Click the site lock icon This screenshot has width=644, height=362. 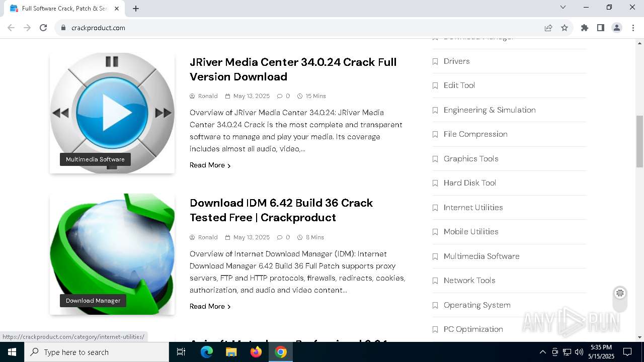(x=63, y=28)
